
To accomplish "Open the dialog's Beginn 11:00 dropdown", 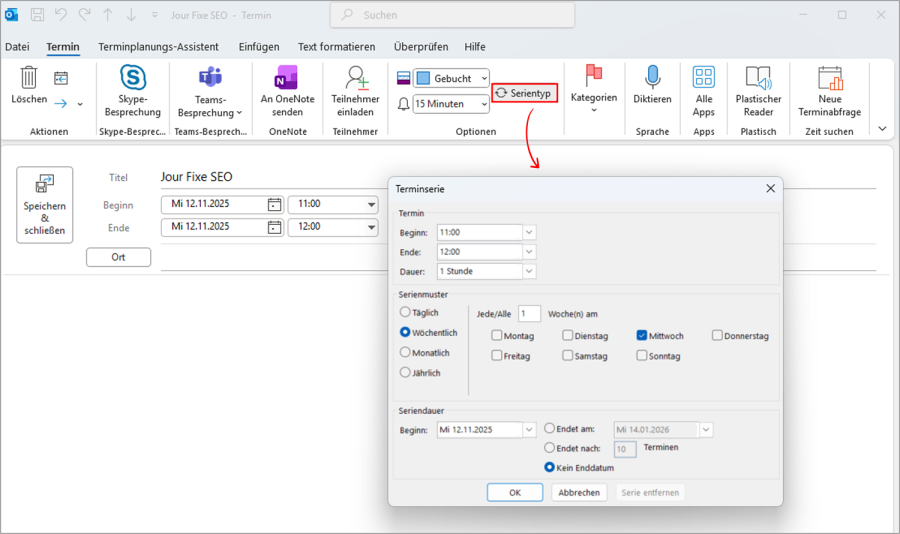I will coord(529,233).
